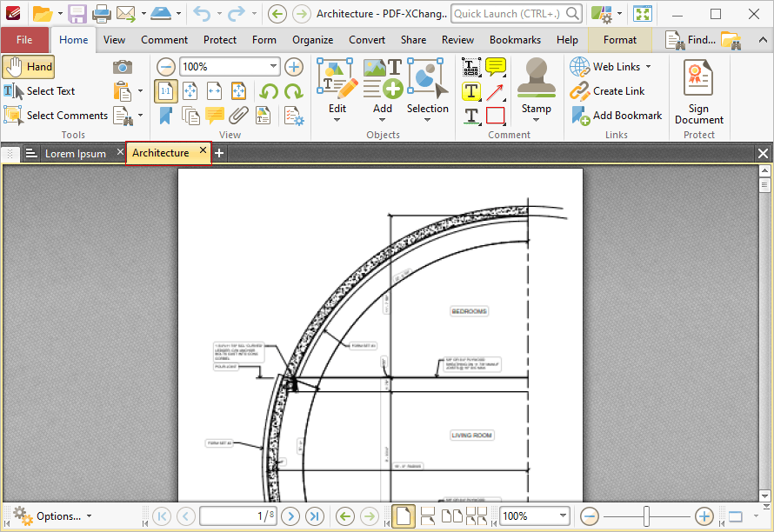Select the Typewriter comment tool
This screenshot has width=774, height=532.
click(x=470, y=67)
